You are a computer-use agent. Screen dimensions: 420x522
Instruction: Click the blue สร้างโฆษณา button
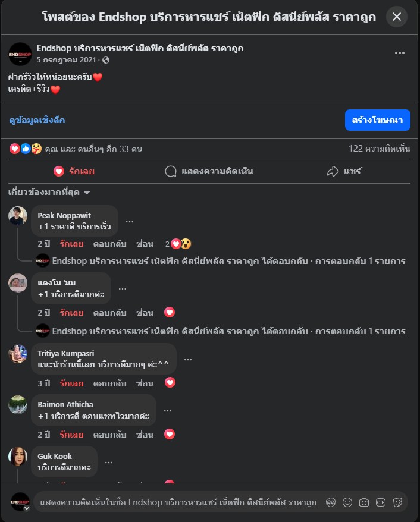click(x=377, y=120)
